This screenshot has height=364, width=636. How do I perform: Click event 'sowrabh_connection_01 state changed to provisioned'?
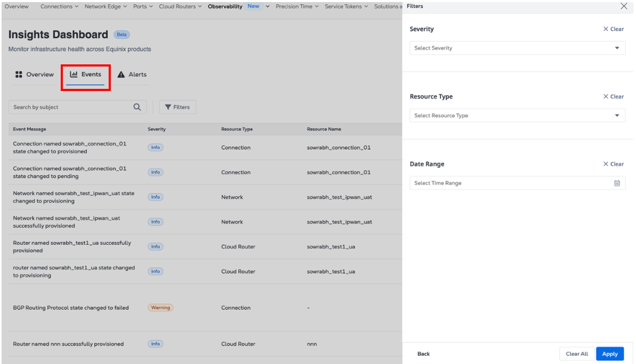(x=69, y=147)
